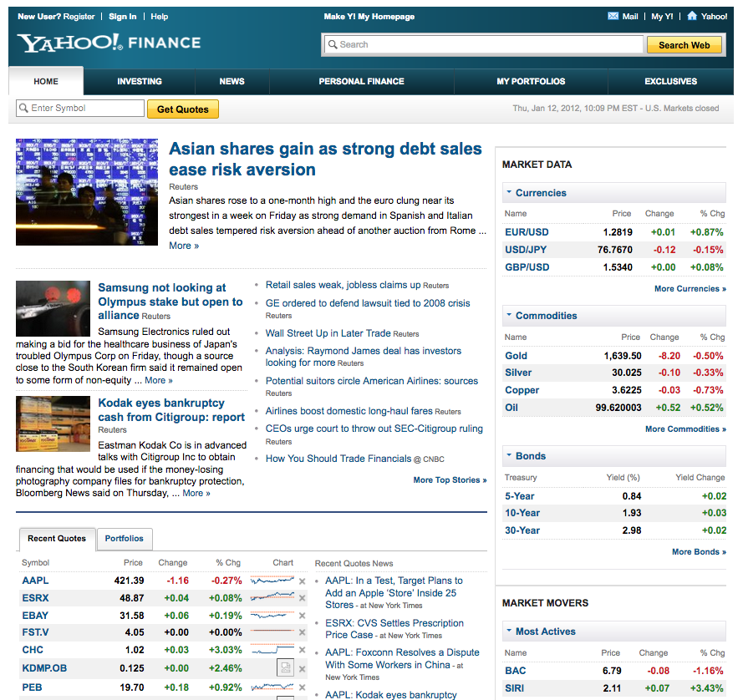Open the EBAY mini chart
This screenshot has height=700, width=743.
(272, 615)
